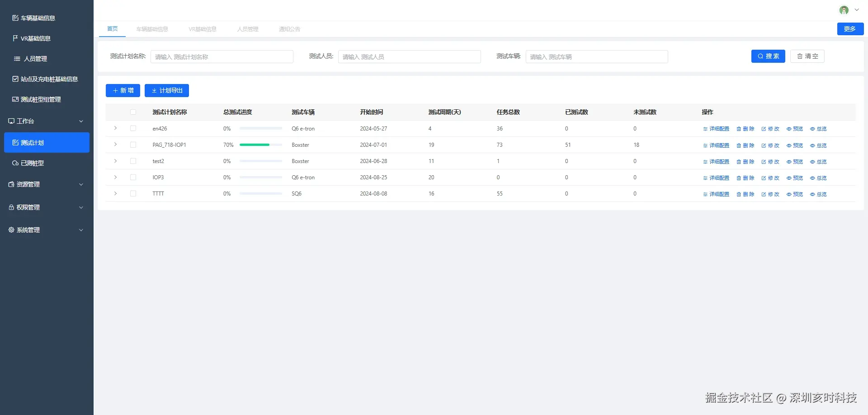This screenshot has height=415, width=868.
Task: Switch to the 人员管理 tab in top bar
Action: [248, 29]
